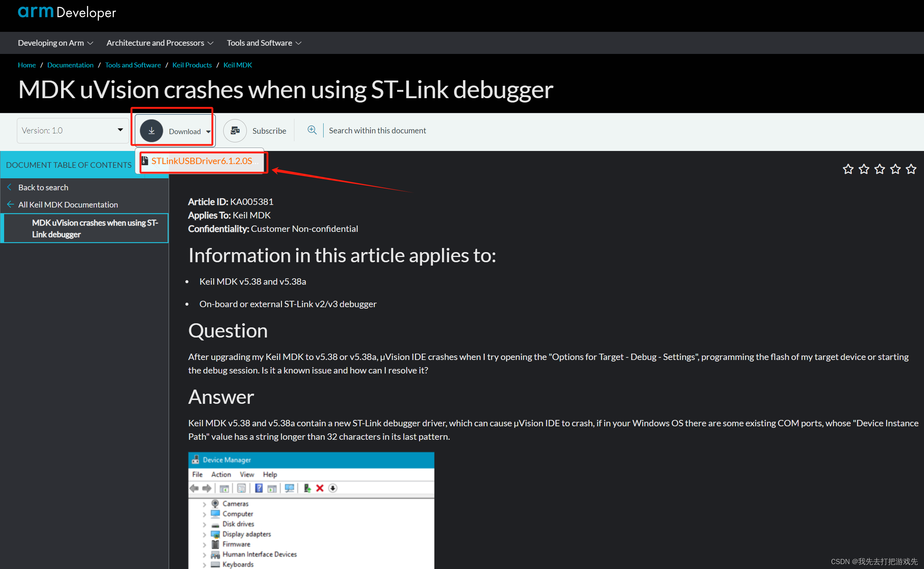The image size is (924, 569).
Task: Click the Document Table of Contents header
Action: pos(69,165)
